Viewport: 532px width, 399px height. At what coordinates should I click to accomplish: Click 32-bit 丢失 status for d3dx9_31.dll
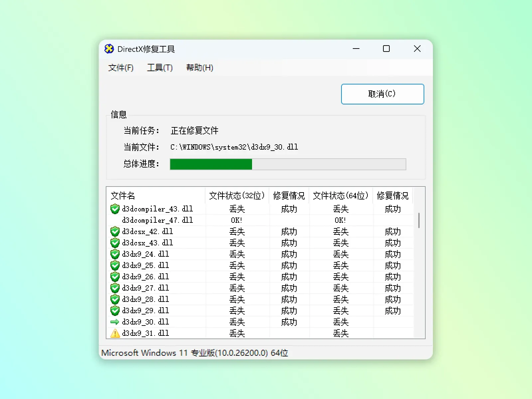point(237,333)
